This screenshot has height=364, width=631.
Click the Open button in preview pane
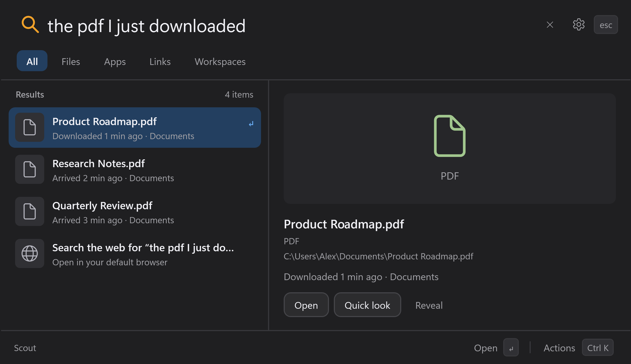coord(306,305)
